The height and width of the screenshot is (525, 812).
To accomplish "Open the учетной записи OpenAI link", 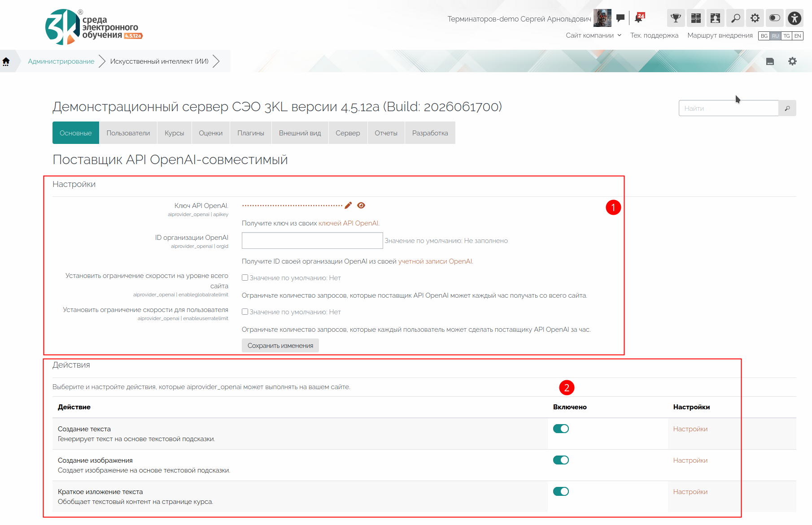I will tap(435, 261).
